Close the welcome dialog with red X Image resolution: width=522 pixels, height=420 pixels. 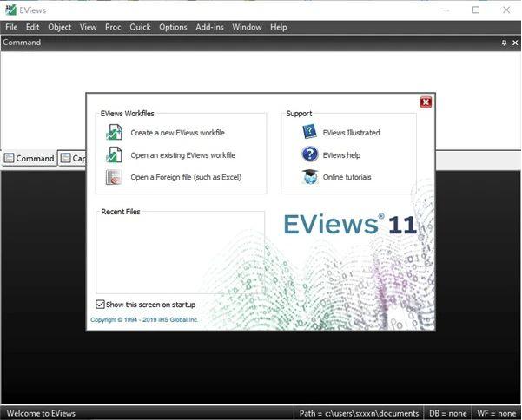click(426, 102)
